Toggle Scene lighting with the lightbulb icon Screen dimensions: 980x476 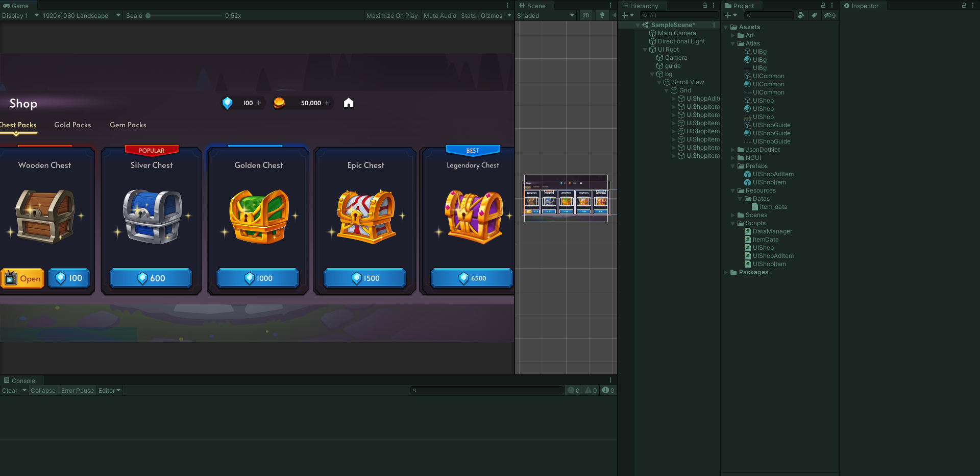602,15
